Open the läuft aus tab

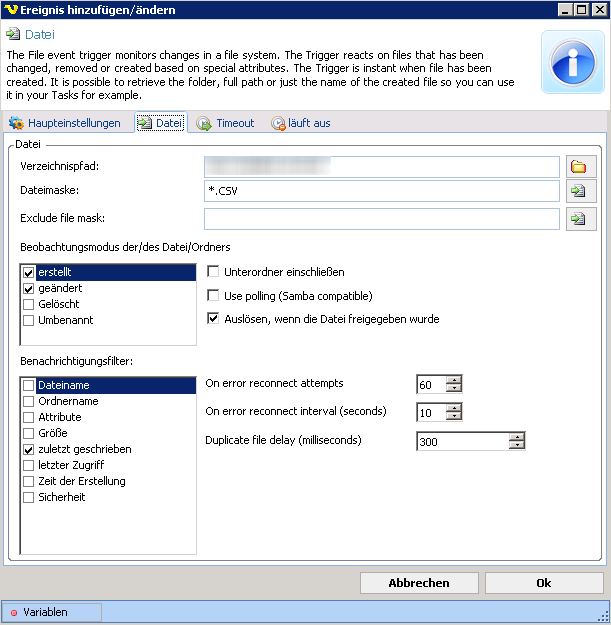[301, 123]
